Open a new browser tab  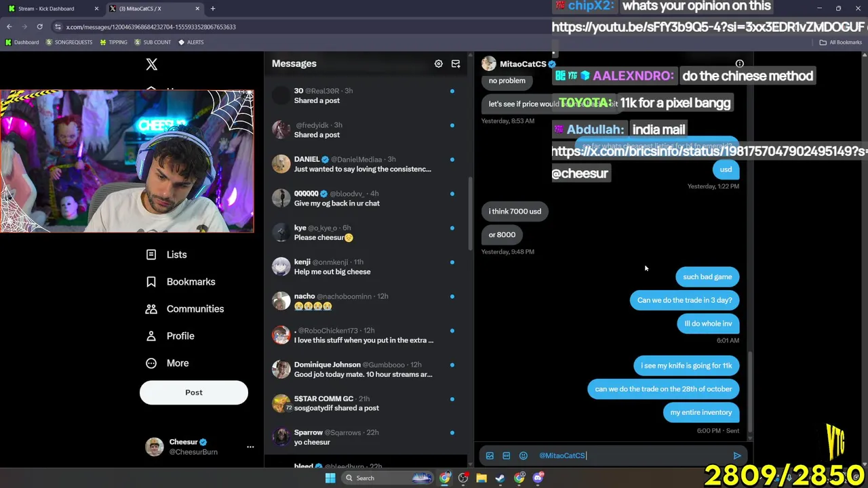pyautogui.click(x=213, y=9)
